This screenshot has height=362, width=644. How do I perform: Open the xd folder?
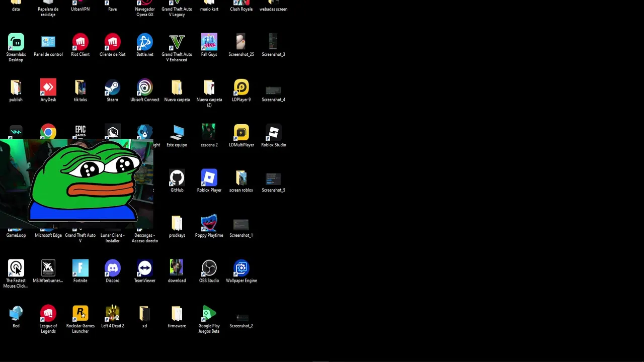pyautogui.click(x=144, y=314)
